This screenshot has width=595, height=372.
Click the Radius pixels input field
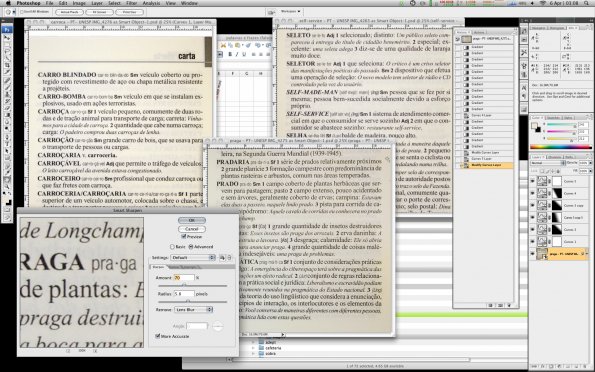[x=184, y=294]
